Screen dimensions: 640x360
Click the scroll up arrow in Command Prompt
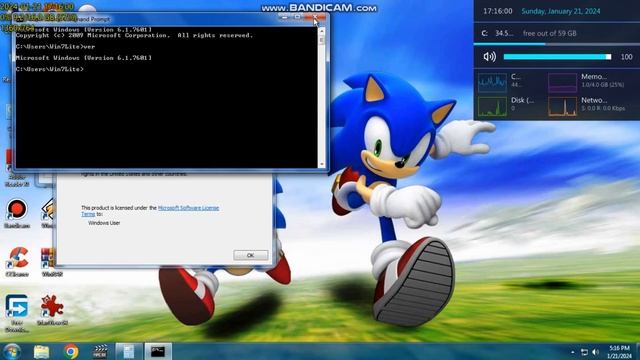pyautogui.click(x=322, y=31)
